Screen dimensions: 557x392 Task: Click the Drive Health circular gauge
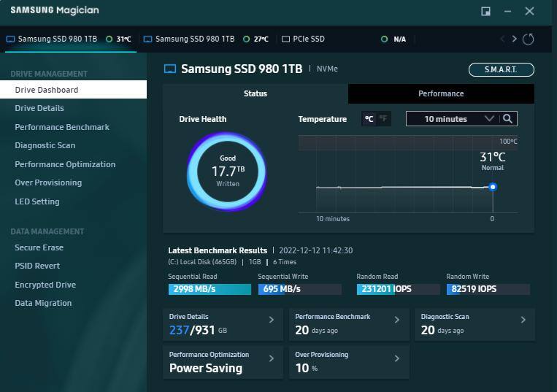[x=227, y=172]
